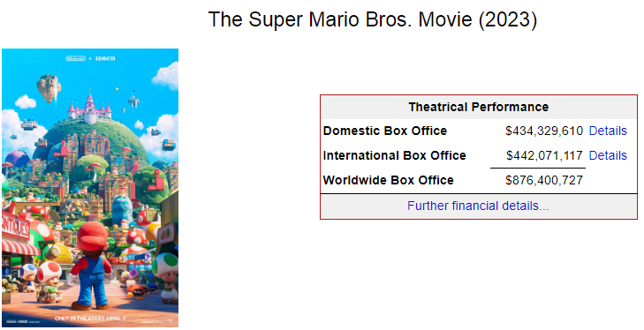Click the International Box Office label
Image resolution: width=644 pixels, height=330 pixels.
pos(394,155)
